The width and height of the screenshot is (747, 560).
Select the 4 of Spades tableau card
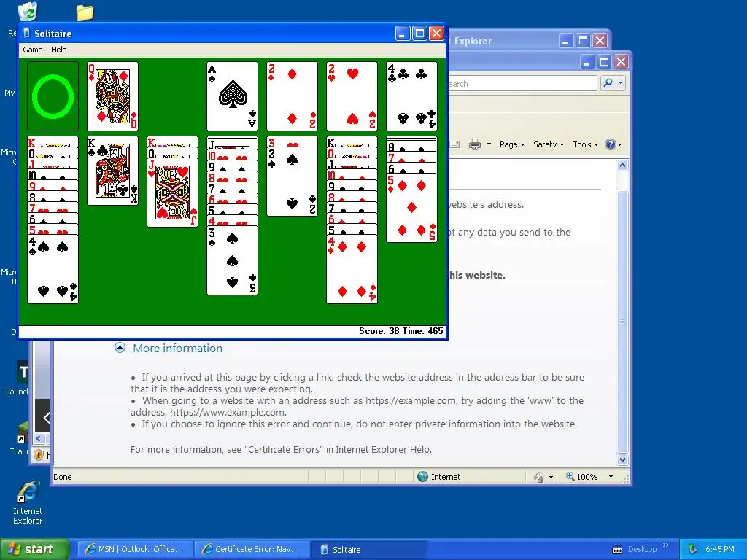53,269
